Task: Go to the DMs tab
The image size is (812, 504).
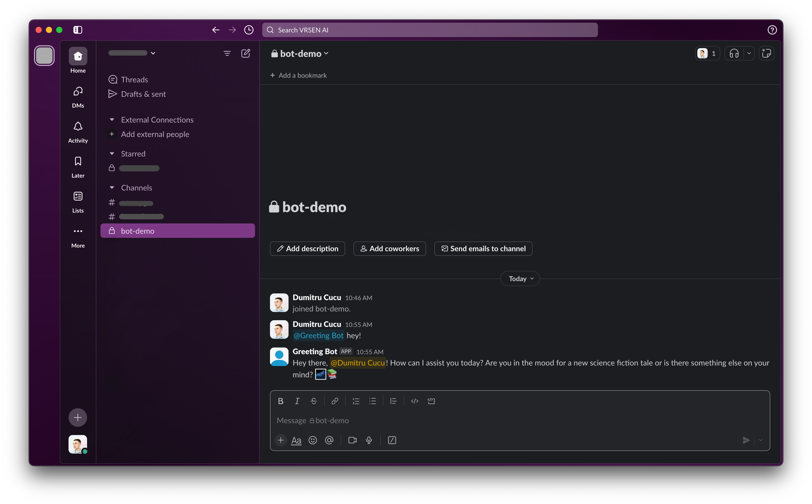Action: click(x=78, y=97)
